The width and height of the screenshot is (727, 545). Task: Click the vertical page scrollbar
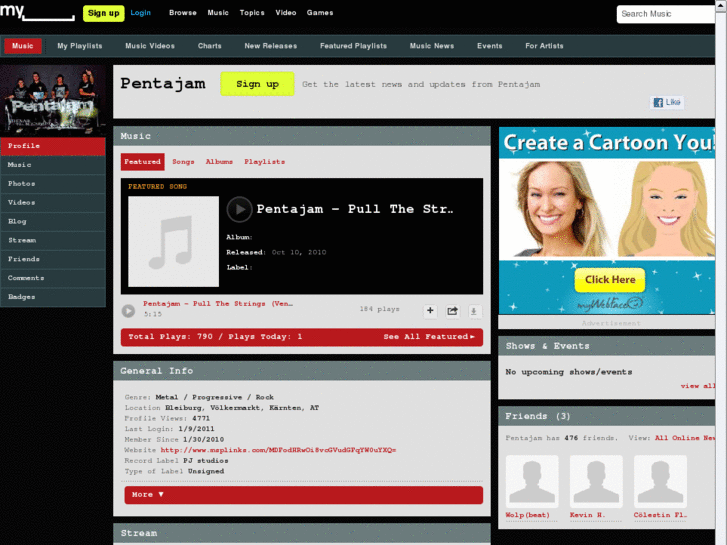(721, 272)
